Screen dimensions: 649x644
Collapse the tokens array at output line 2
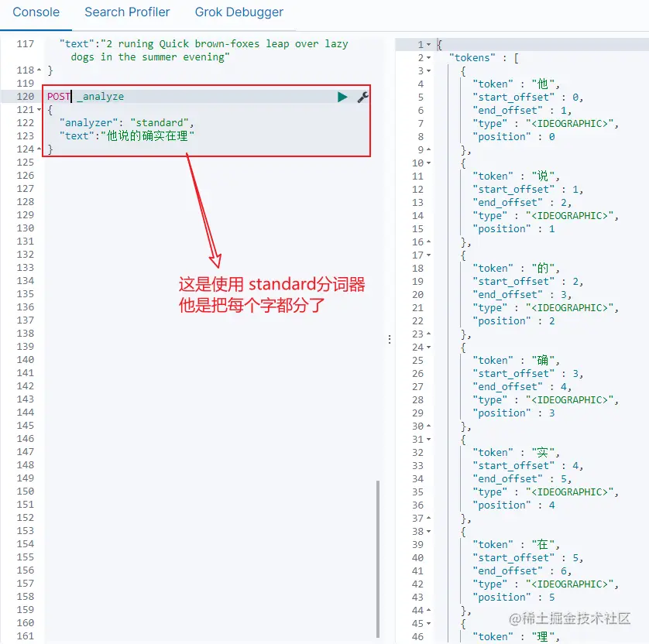tap(429, 57)
